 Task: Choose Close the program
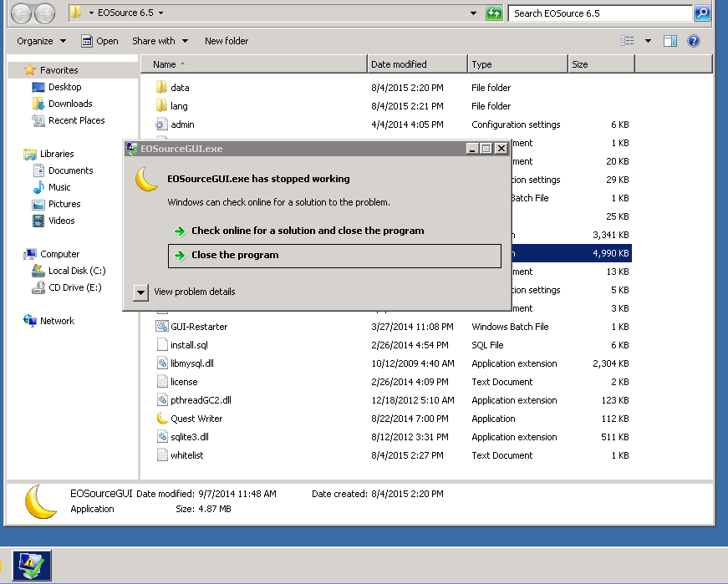[x=334, y=256]
